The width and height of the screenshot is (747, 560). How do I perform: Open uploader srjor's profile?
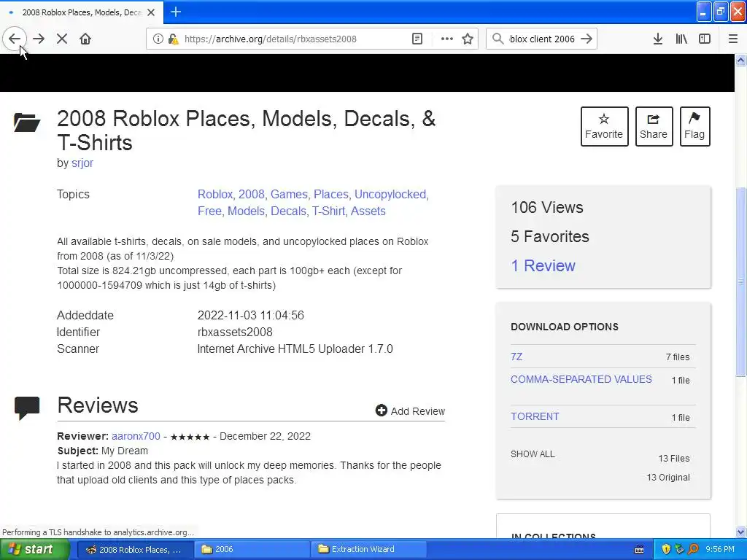point(82,163)
